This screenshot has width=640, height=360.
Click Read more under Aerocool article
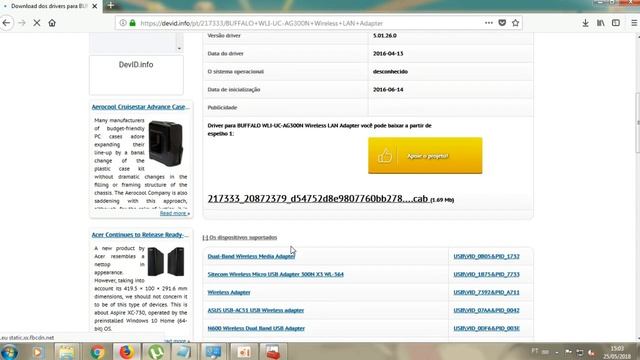[175, 213]
